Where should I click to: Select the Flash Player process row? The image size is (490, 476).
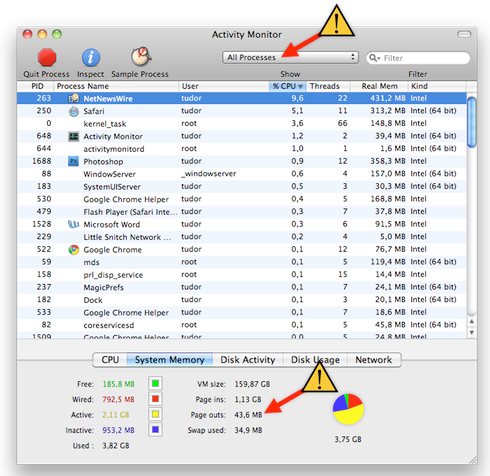click(x=242, y=212)
